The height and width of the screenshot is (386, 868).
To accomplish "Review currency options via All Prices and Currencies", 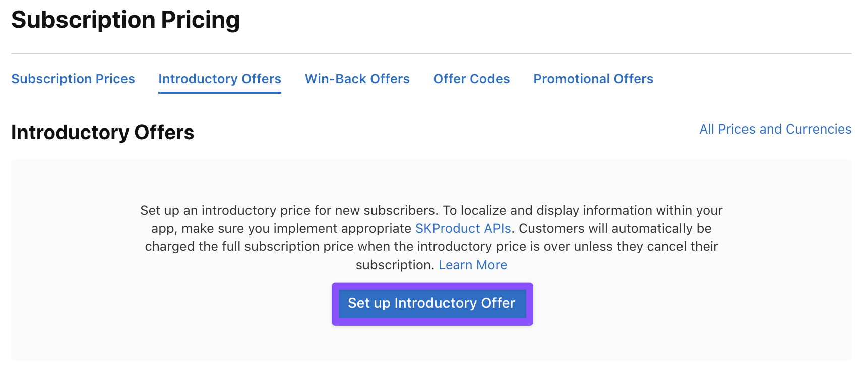I will point(775,129).
